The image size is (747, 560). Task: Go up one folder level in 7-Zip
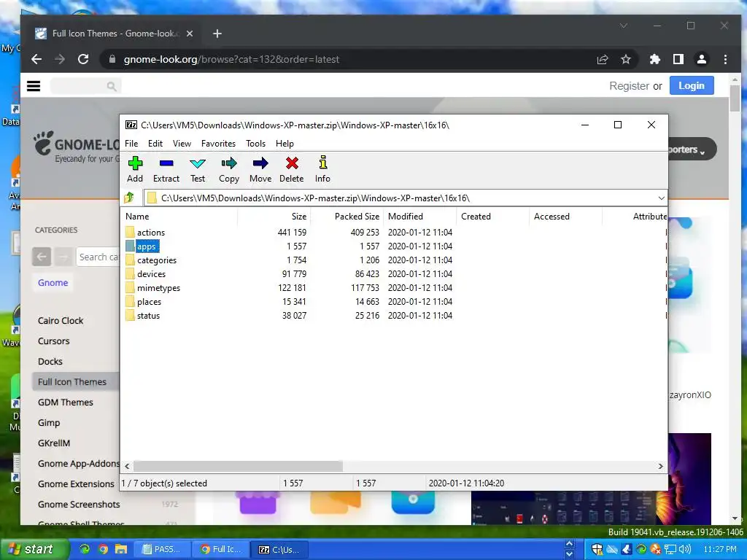(x=129, y=198)
